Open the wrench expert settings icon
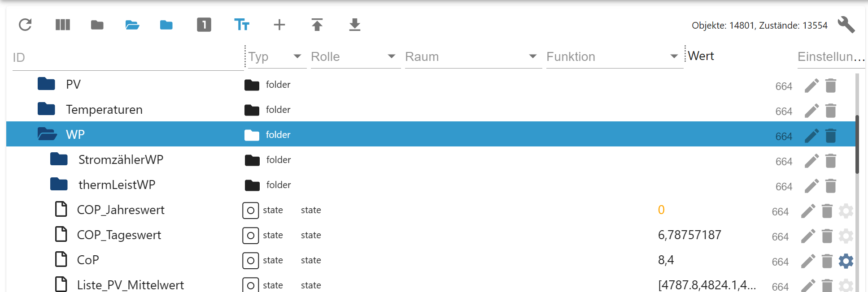 pos(846,25)
